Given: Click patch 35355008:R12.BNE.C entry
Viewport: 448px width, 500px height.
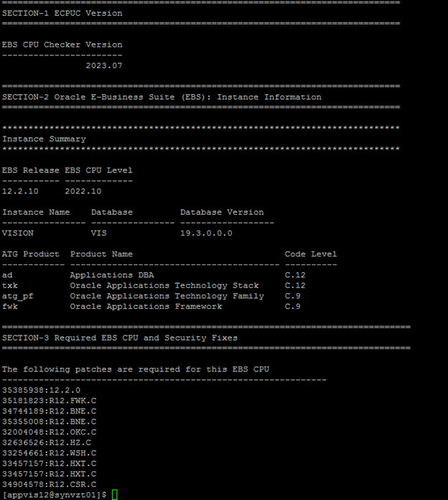Looking at the screenshot, I should pyautogui.click(x=49, y=422).
